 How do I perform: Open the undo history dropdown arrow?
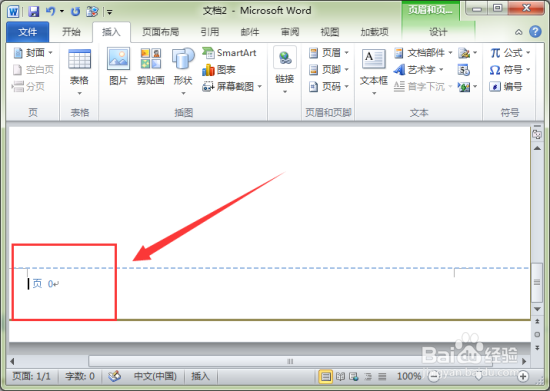point(62,12)
